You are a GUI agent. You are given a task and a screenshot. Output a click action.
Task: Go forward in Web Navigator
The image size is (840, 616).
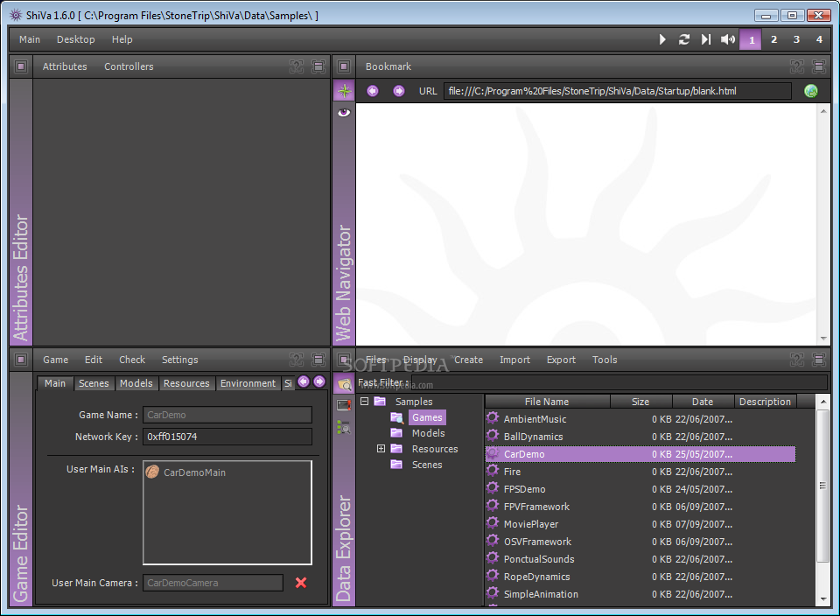399,91
